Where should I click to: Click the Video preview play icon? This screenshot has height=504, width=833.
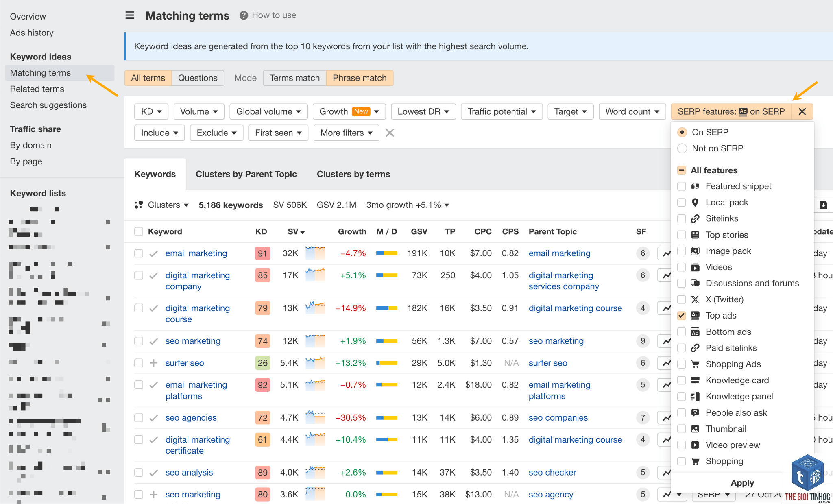tap(695, 445)
